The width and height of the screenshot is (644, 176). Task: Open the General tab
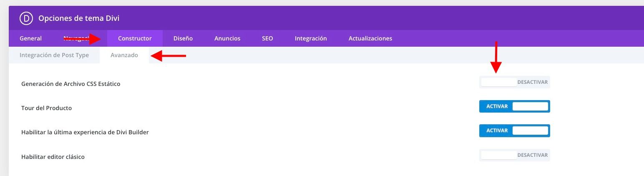31,38
